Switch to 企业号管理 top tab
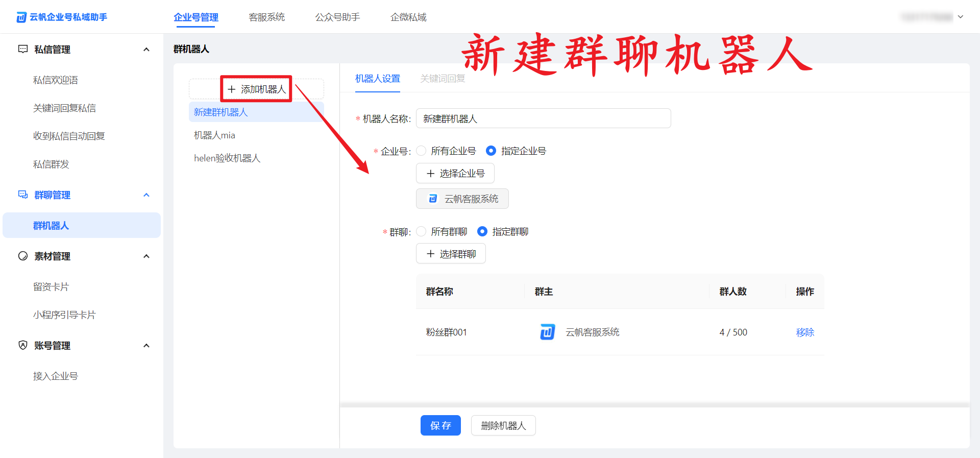The height and width of the screenshot is (458, 980). point(196,17)
